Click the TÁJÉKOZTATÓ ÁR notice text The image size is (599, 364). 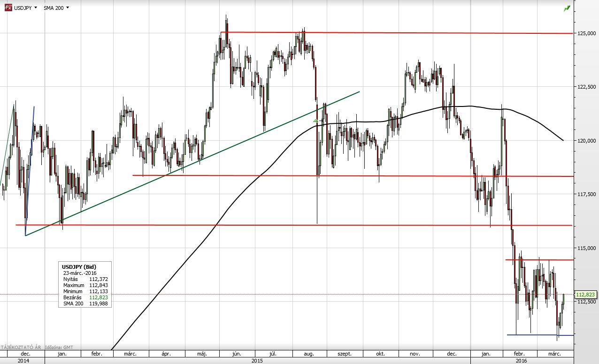coord(22,347)
